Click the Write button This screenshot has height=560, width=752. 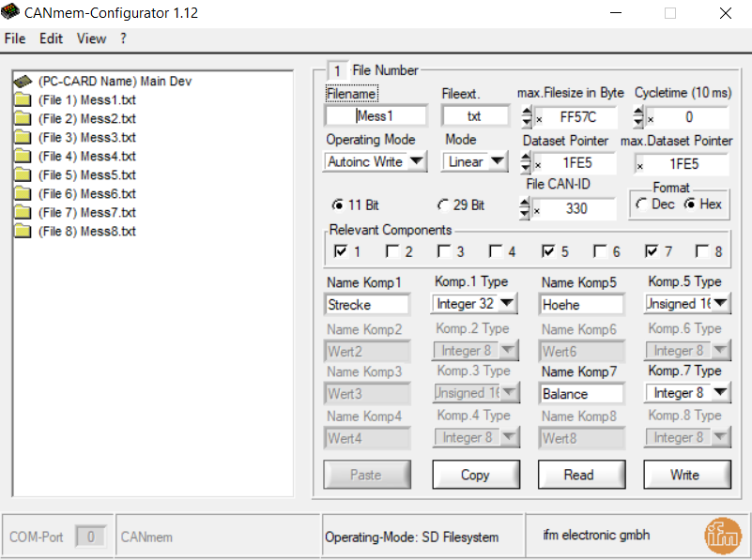coord(687,475)
